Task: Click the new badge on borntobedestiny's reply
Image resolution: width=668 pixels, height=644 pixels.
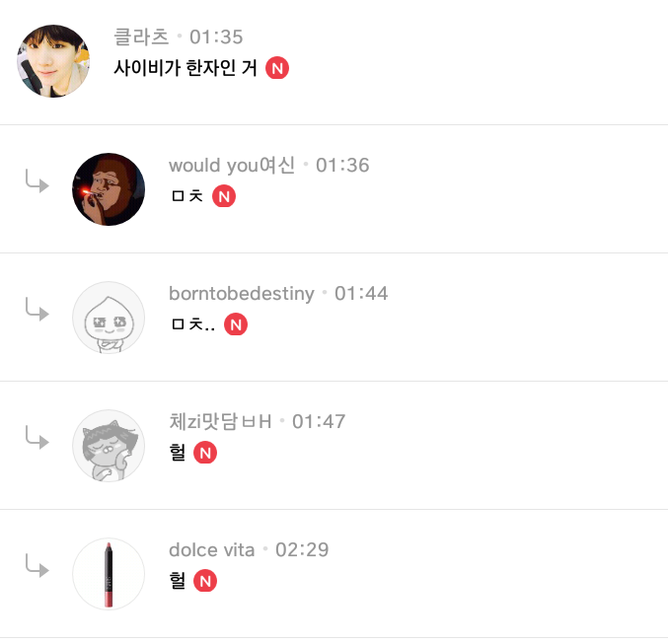Action: (235, 323)
